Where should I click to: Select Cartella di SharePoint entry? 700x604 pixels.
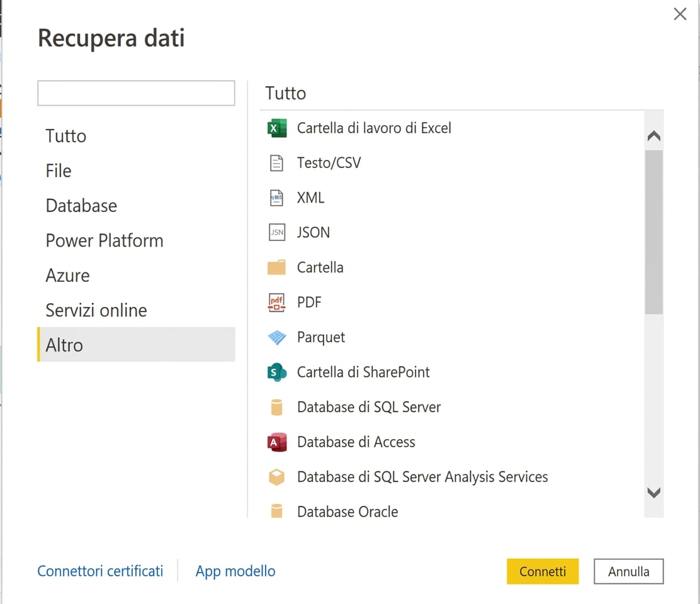click(x=363, y=372)
